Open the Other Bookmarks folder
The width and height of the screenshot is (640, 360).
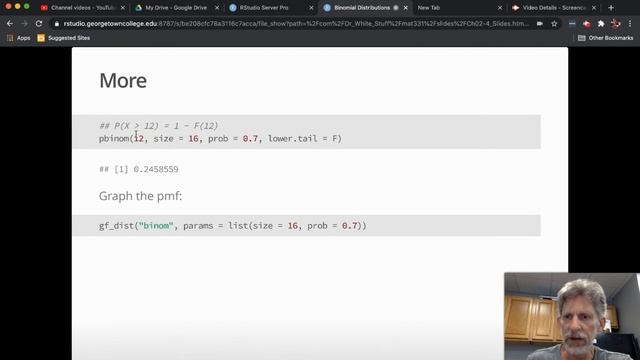[606, 38]
